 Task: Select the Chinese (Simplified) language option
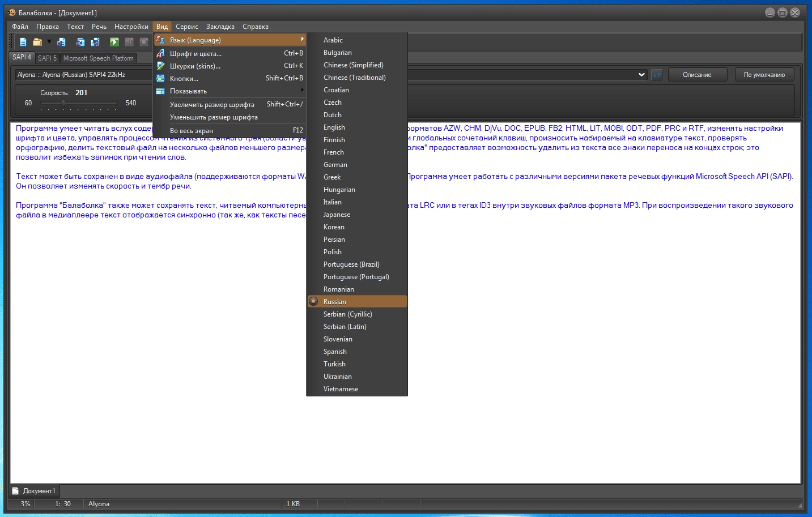(x=354, y=65)
